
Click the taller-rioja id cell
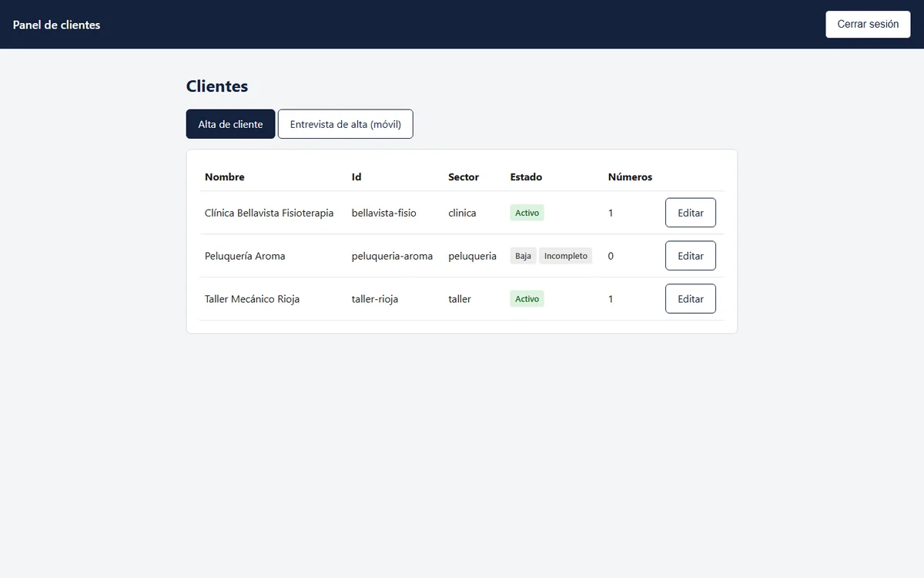click(375, 299)
